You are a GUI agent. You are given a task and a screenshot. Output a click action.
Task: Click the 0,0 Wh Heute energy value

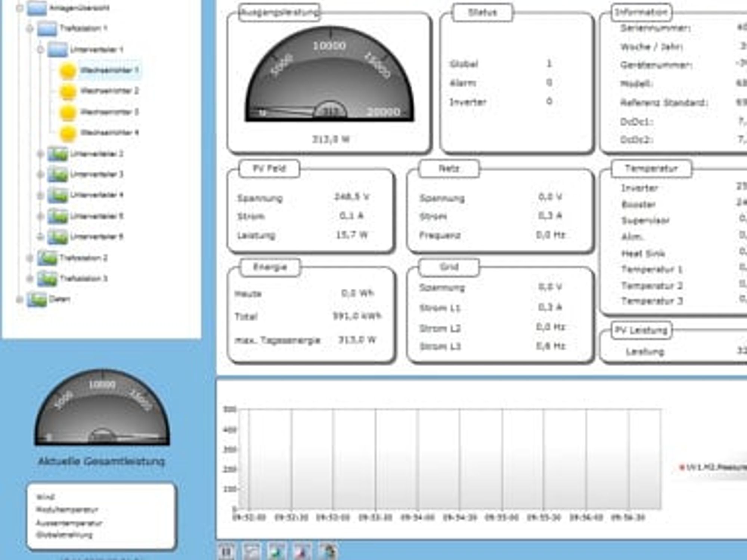(x=357, y=293)
